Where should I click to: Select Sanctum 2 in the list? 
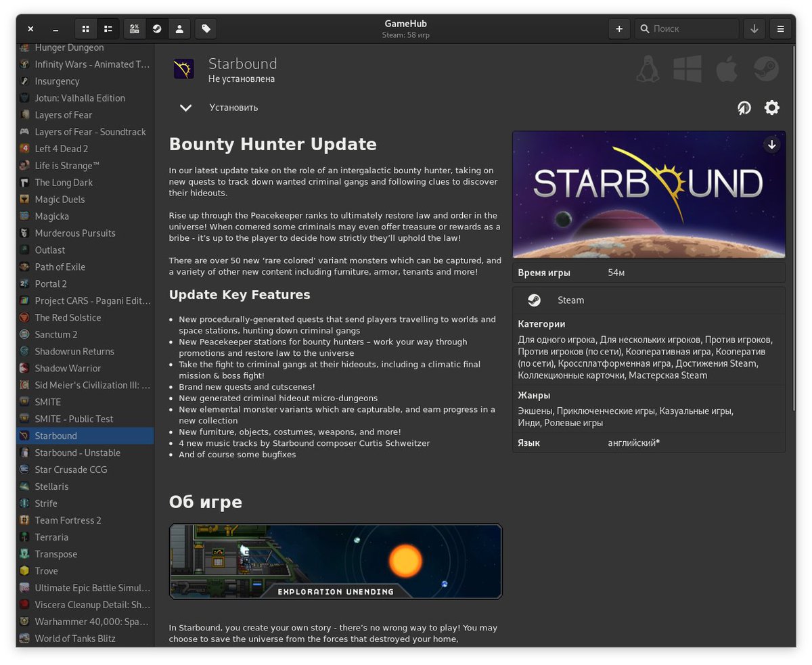[85, 335]
